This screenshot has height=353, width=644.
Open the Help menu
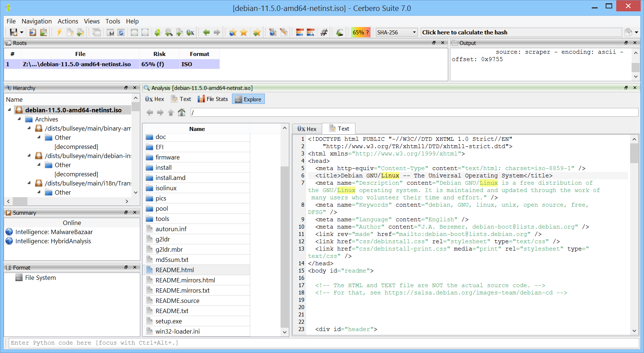coord(132,21)
